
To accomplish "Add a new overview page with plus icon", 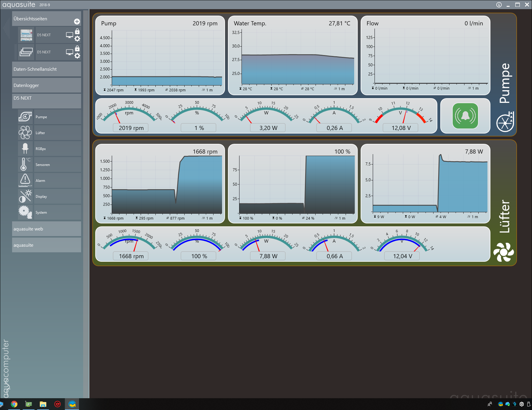I will [x=77, y=22].
